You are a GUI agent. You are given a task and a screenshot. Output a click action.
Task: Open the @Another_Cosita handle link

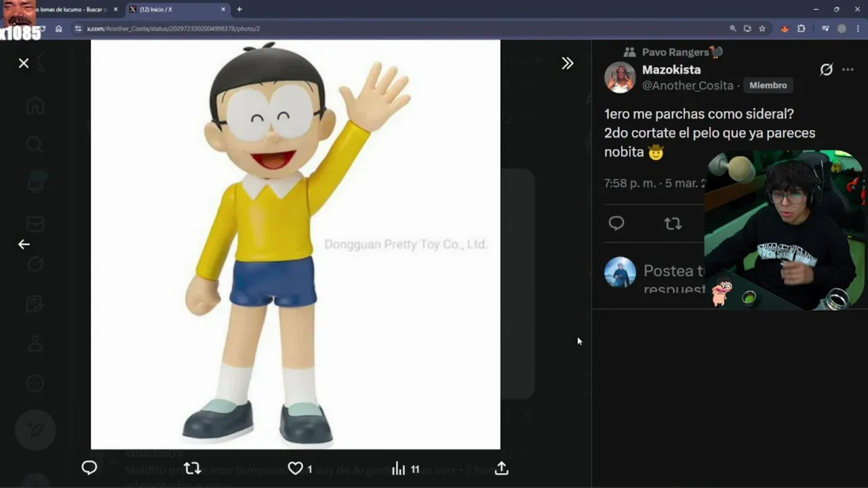(688, 85)
